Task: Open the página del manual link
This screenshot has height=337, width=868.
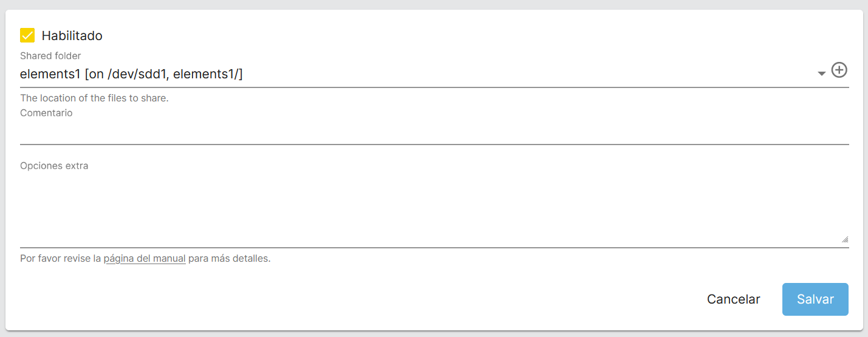Action: click(x=145, y=259)
